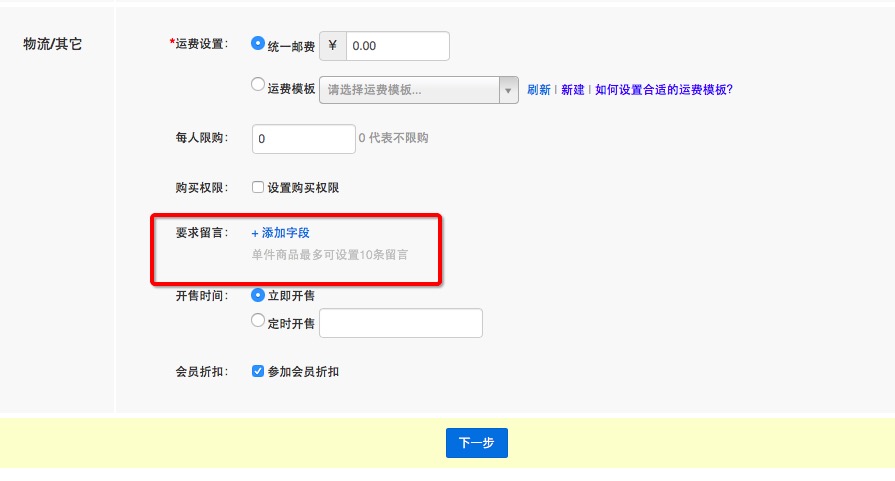
Task: Click the 单件商品最多可设置10条留言 hint text
Action: (330, 254)
